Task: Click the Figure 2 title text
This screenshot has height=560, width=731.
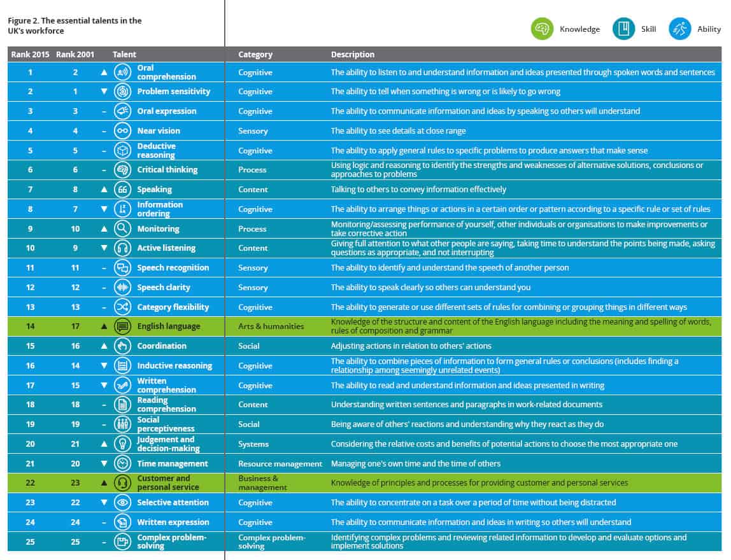Action: 75,25
